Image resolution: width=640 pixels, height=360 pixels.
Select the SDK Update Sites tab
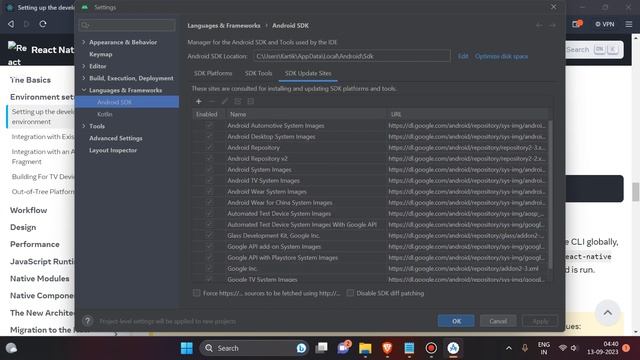(x=308, y=73)
